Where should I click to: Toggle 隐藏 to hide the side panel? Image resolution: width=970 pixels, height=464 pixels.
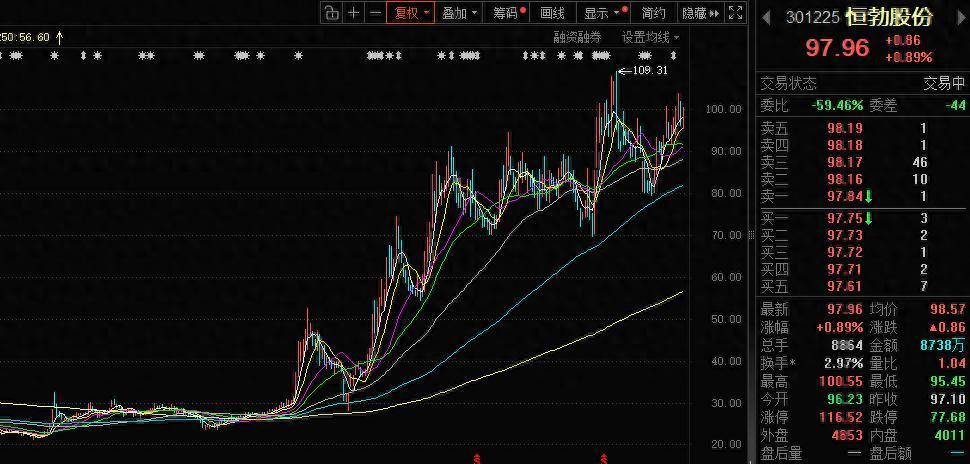pos(697,13)
